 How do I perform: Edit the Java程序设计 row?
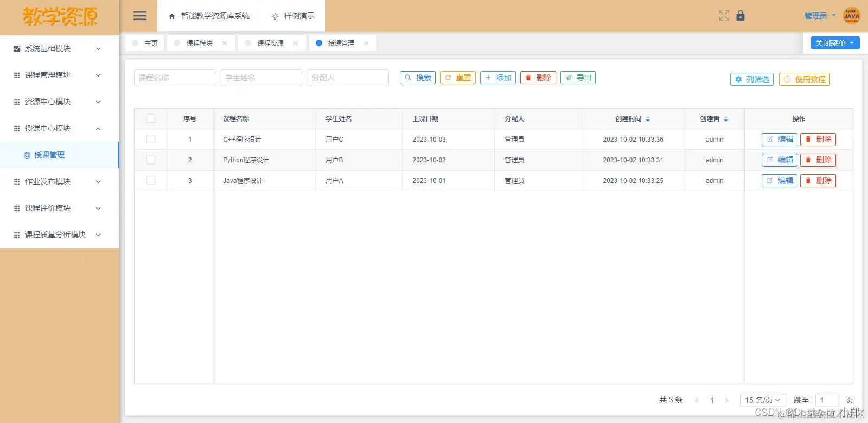tap(780, 181)
